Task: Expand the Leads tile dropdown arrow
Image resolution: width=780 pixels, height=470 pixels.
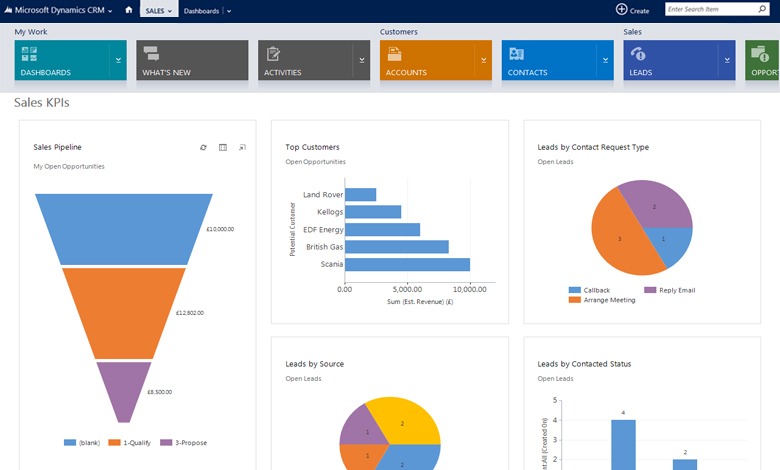Action: click(729, 60)
